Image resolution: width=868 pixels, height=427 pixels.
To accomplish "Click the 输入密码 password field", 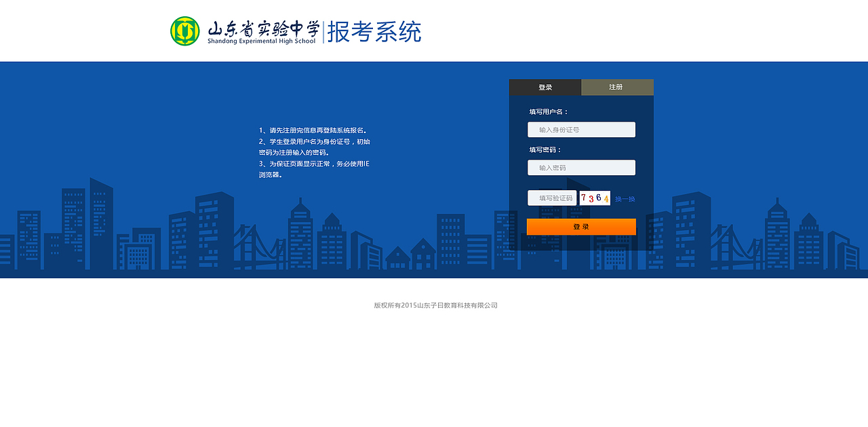I will (581, 167).
